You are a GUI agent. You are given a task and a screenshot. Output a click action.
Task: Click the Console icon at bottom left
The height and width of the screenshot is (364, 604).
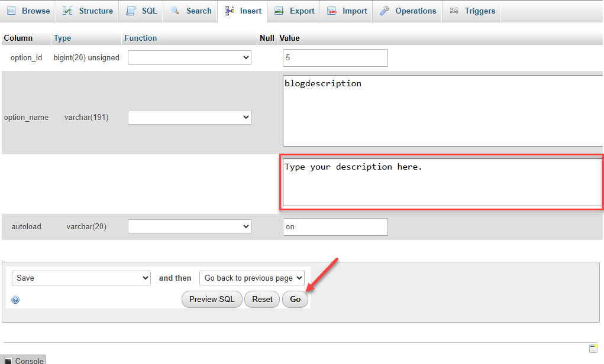(x=8, y=361)
